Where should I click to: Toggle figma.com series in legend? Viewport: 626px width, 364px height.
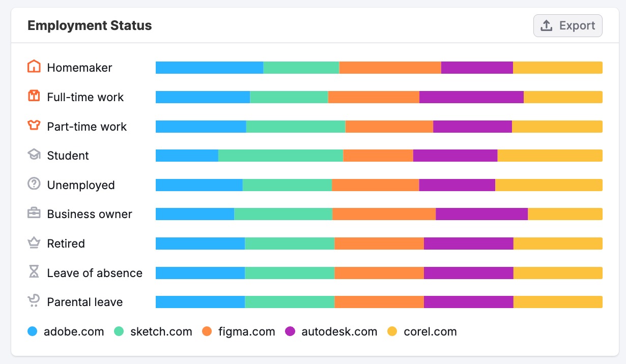[x=239, y=332]
